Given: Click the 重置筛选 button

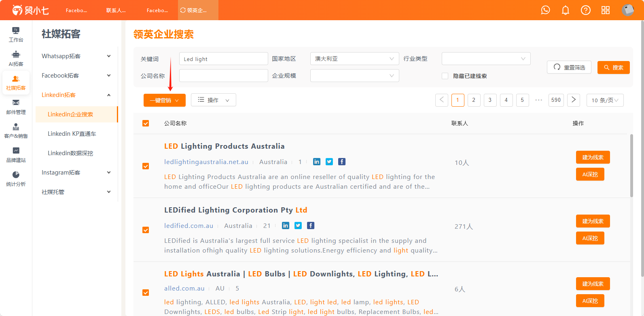Looking at the screenshot, I should pos(569,67).
